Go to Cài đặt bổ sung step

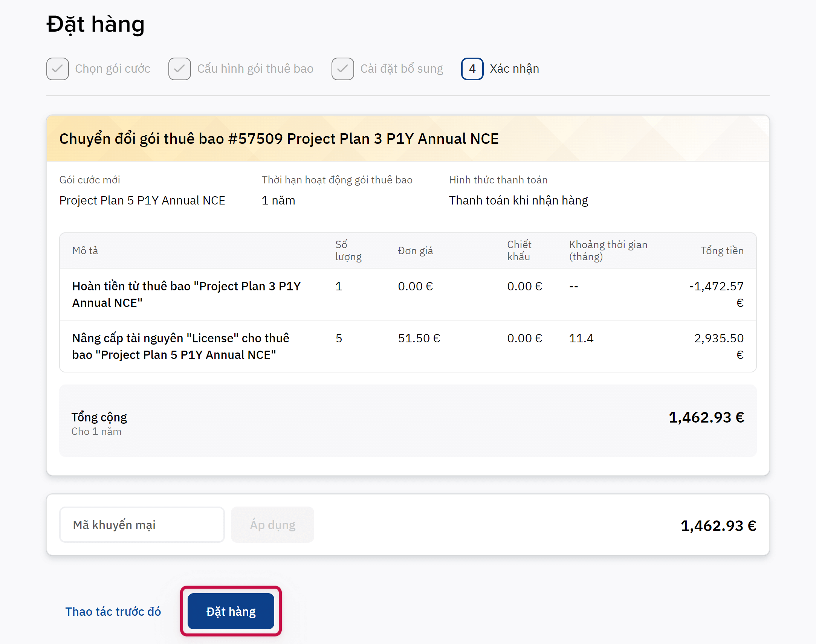pos(401,69)
